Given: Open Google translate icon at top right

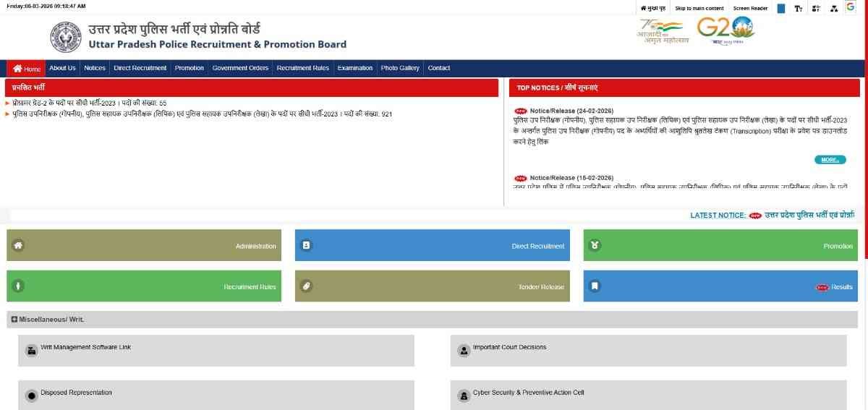Looking at the screenshot, I should coord(851,7).
